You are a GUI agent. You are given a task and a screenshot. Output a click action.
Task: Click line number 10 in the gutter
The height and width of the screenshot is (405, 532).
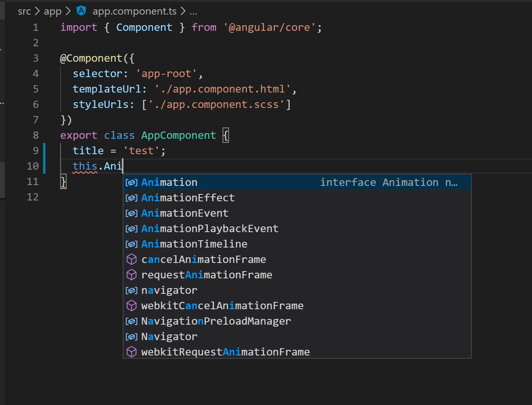(33, 166)
